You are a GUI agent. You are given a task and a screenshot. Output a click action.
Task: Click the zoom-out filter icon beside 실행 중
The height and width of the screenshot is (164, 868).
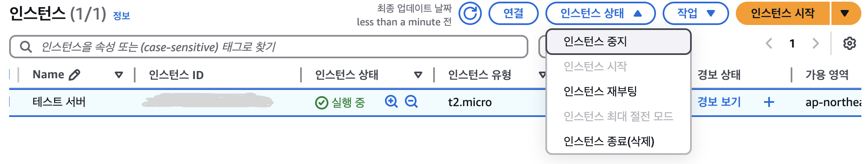[x=411, y=102]
